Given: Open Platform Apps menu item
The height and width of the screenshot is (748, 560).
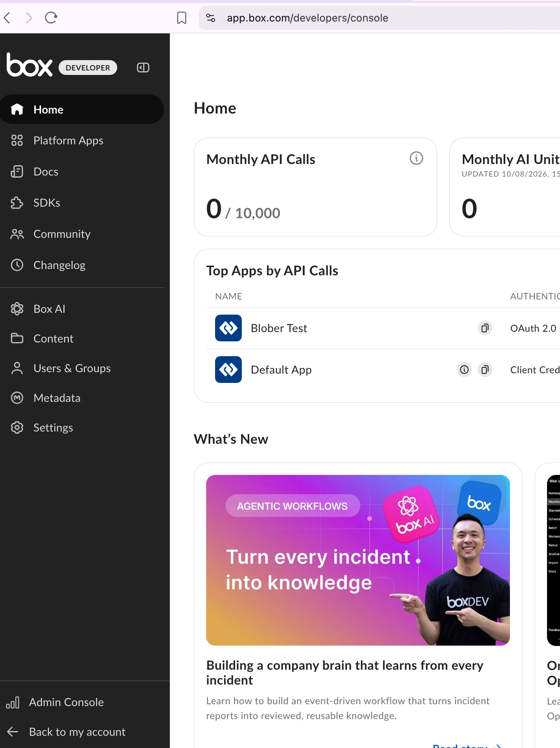Looking at the screenshot, I should coord(82,140).
